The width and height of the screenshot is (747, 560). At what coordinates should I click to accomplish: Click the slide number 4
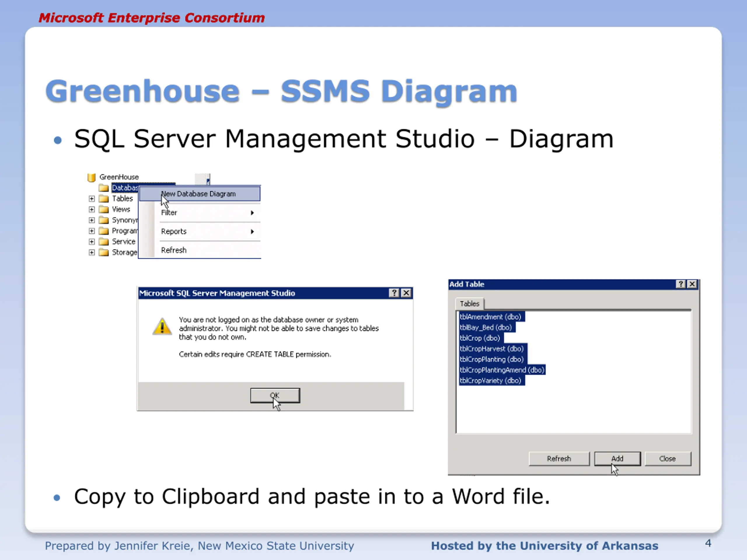[708, 543]
